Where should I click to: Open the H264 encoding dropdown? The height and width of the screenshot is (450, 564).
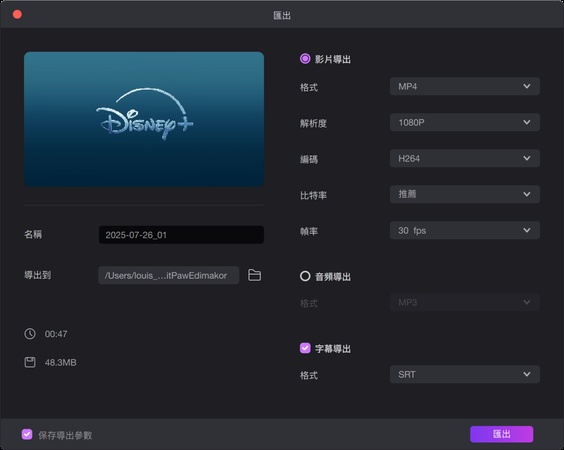(x=465, y=158)
